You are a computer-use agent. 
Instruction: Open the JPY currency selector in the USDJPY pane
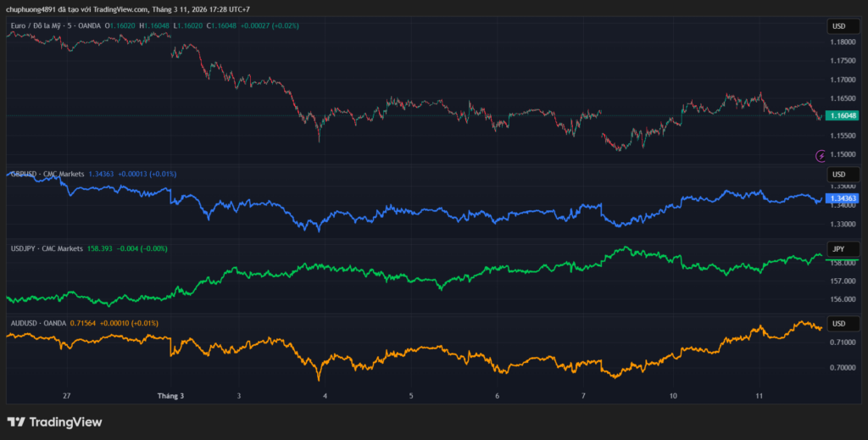(x=837, y=249)
